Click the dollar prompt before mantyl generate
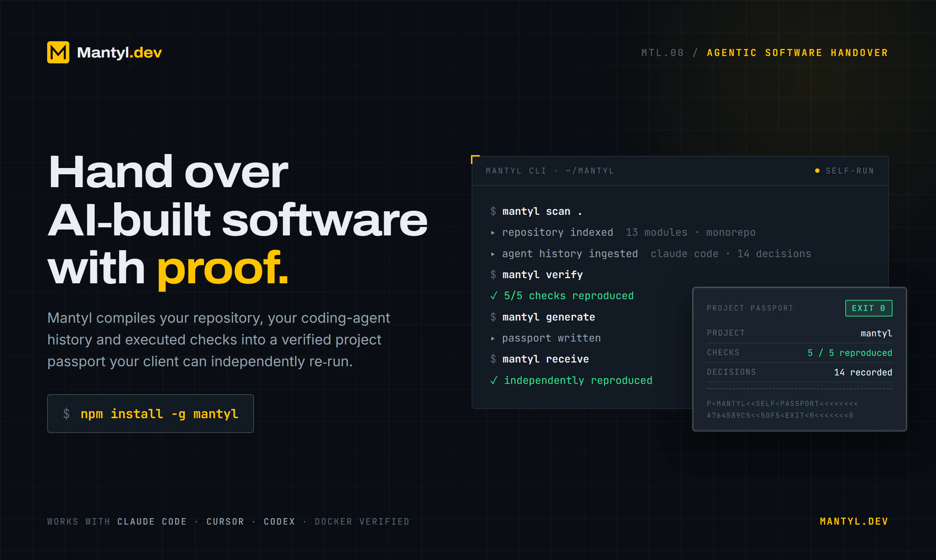The image size is (936, 560). [x=493, y=317]
